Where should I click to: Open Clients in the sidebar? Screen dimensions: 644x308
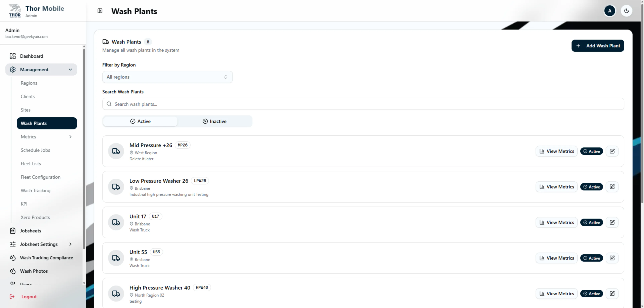tap(47, 96)
